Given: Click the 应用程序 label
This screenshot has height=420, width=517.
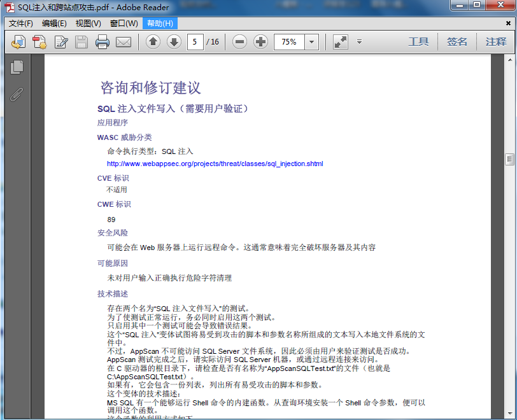Looking at the screenshot, I should tap(113, 123).
